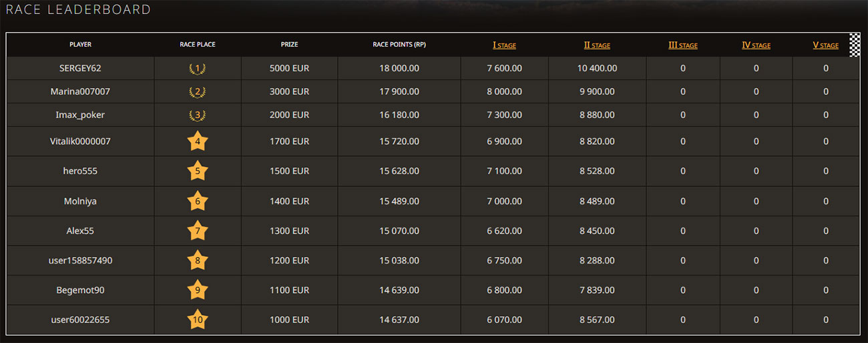The height and width of the screenshot is (343, 868).
Task: Click the 1st place laurel wreath icon
Action: 198,68
